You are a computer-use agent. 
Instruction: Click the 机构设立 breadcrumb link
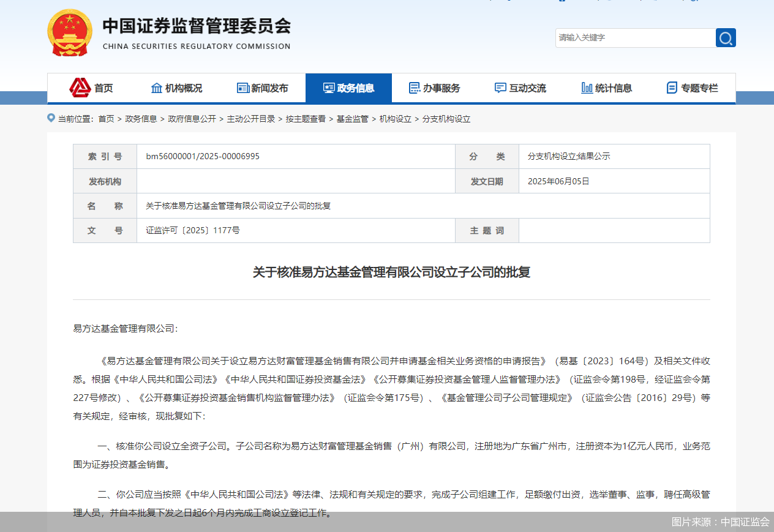(395, 119)
